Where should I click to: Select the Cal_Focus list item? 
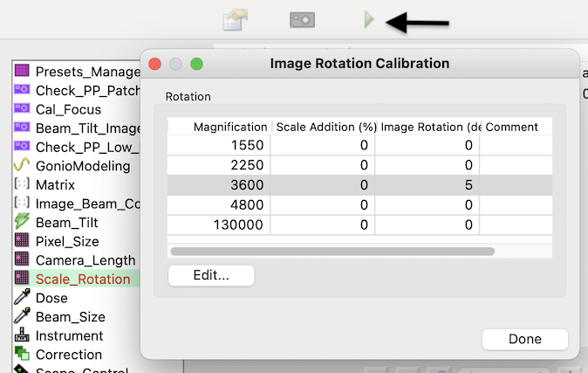coord(68,109)
